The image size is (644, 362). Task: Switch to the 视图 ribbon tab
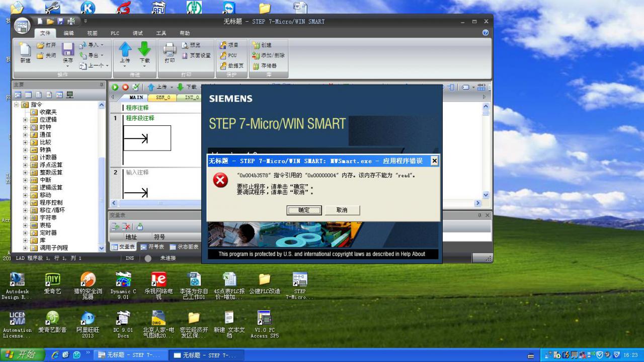tap(92, 33)
